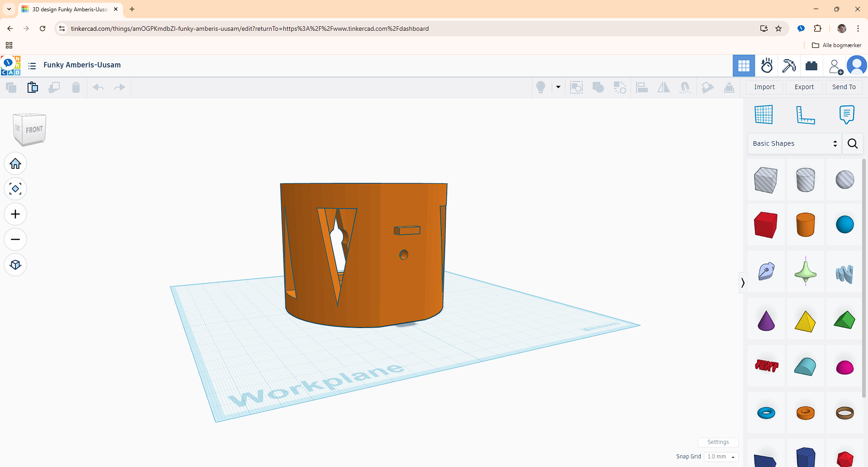Click the Duplicate and repeat icon
The image size is (868, 467).
pos(54,87)
